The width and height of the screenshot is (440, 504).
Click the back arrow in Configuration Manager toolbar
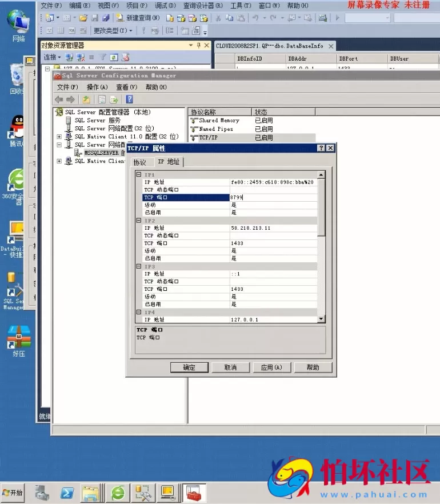pyautogui.click(x=59, y=99)
